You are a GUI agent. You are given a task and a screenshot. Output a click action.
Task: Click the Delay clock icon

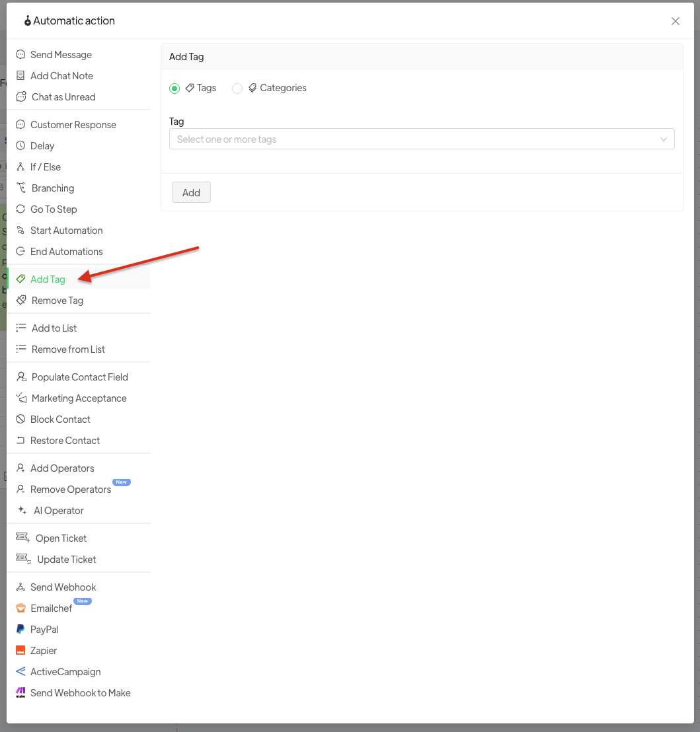(20, 146)
